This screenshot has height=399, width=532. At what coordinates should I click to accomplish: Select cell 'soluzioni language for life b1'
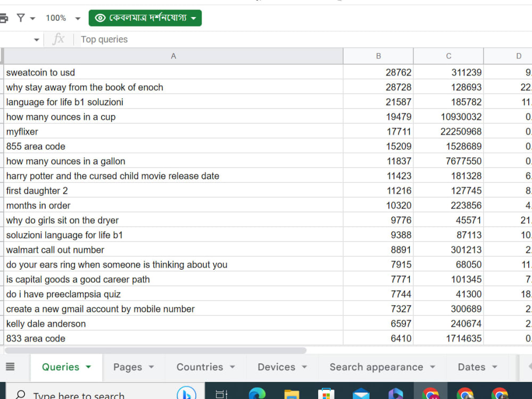(173, 235)
